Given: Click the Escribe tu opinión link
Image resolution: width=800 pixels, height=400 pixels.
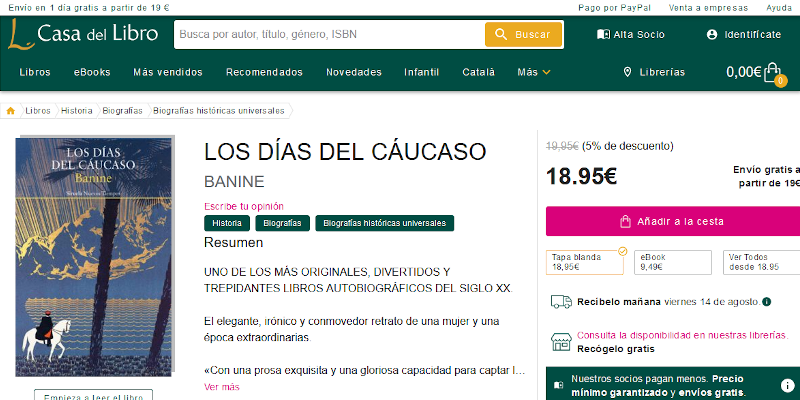Looking at the screenshot, I should (x=244, y=206).
